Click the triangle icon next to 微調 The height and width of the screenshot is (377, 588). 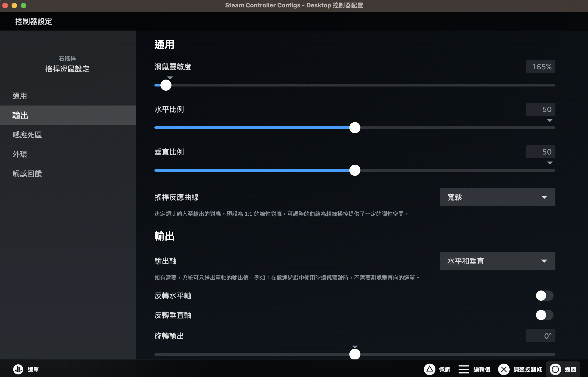click(x=429, y=369)
